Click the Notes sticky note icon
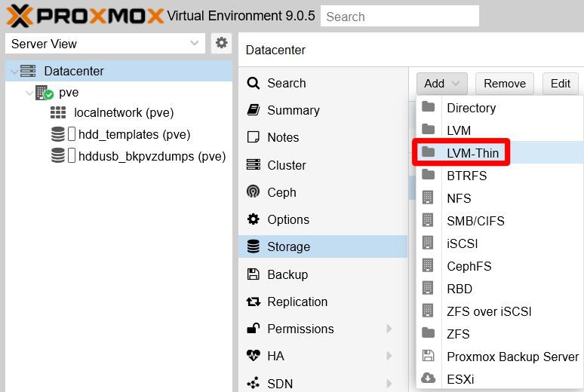The image size is (584, 392). click(x=254, y=137)
